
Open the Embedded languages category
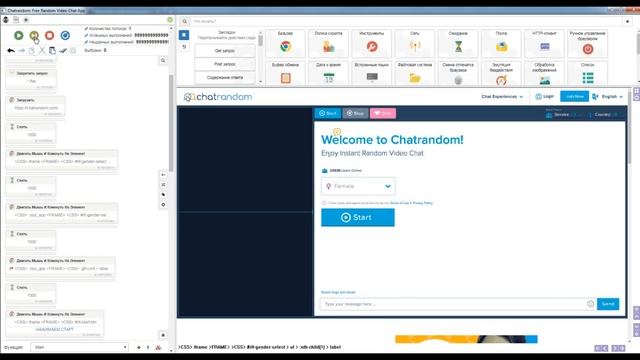(x=372, y=73)
